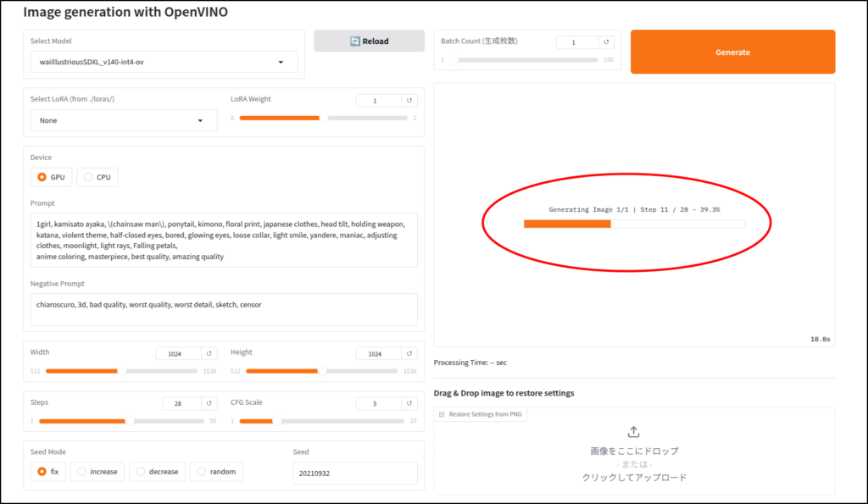Reset the LoRA Weight value icon

coord(409,101)
